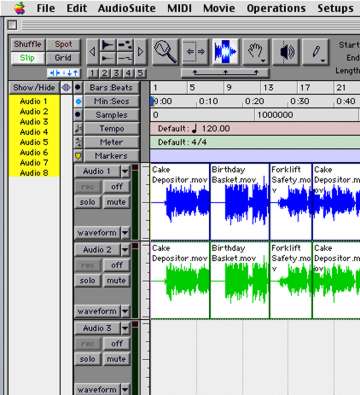Screen dimensions: 360x395
Task: Select the Birthday Basket.mov region on Audio 1
Action: [239, 202]
